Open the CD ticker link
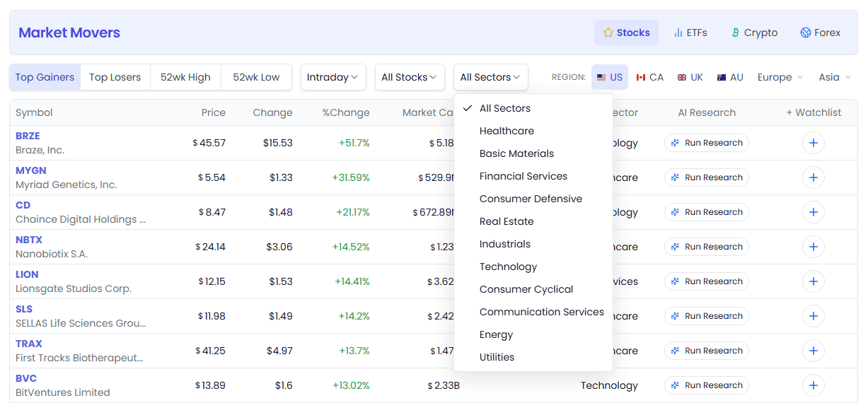 tap(23, 205)
